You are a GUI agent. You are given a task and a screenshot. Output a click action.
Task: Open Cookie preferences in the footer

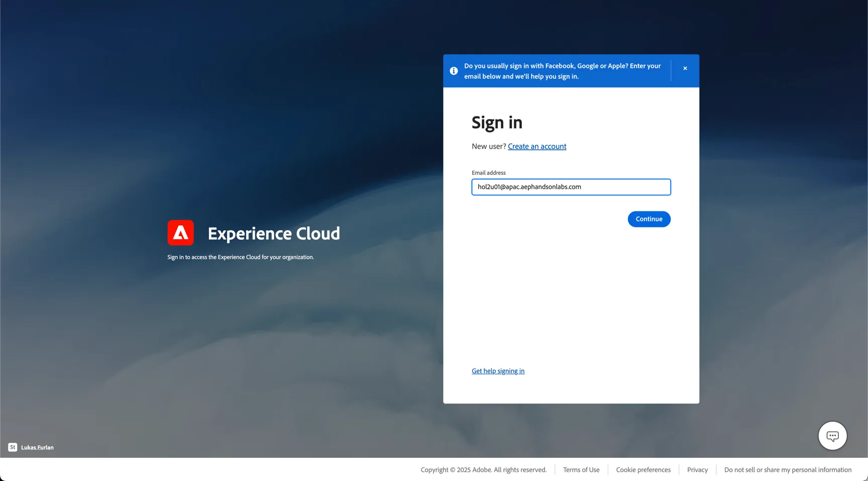[x=643, y=470]
